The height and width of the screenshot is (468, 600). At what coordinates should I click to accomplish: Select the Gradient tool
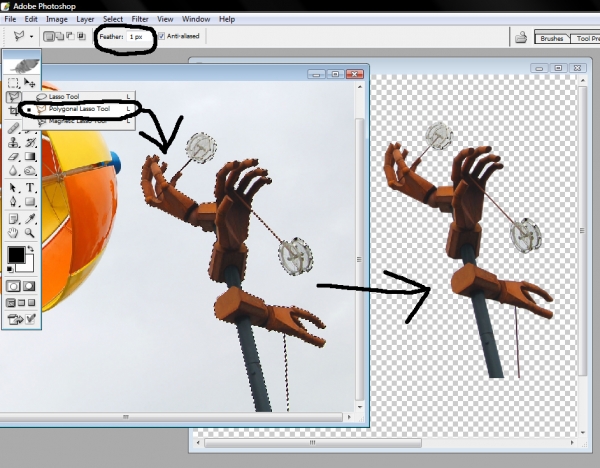30,157
